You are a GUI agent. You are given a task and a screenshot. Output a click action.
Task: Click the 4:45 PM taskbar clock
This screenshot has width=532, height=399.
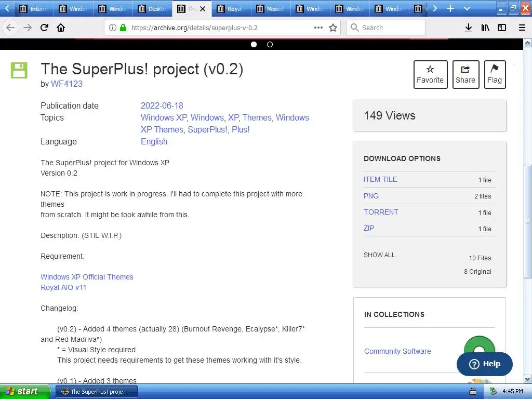pyautogui.click(x=513, y=392)
